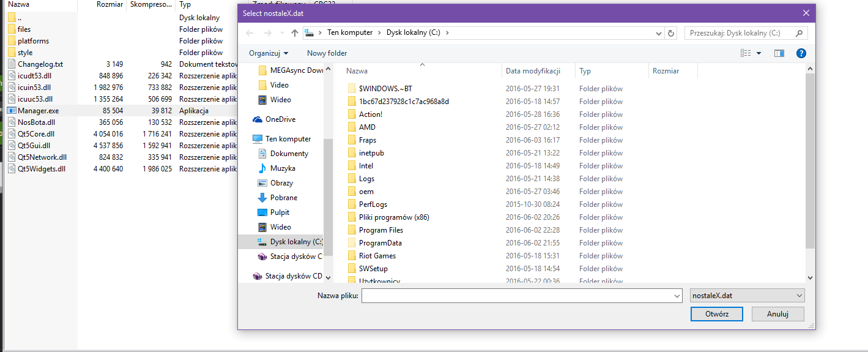
Task: Click the Riot Games folder icon
Action: [x=352, y=256]
